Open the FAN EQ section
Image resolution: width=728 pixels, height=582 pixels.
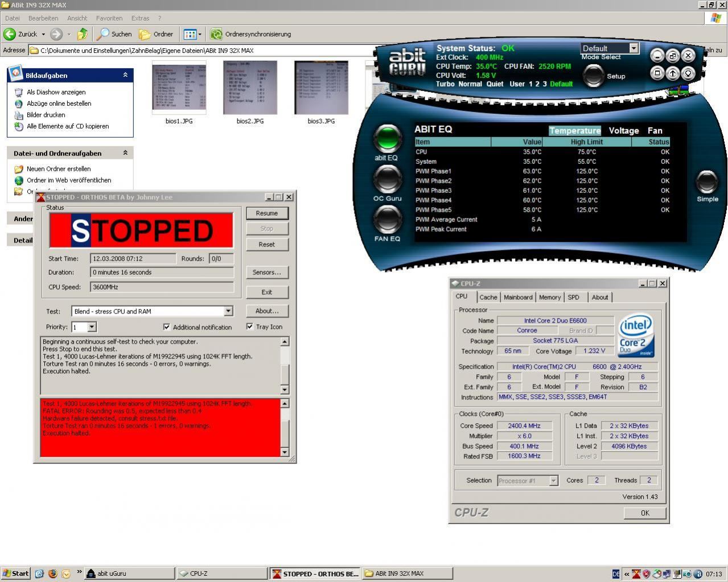pos(387,220)
